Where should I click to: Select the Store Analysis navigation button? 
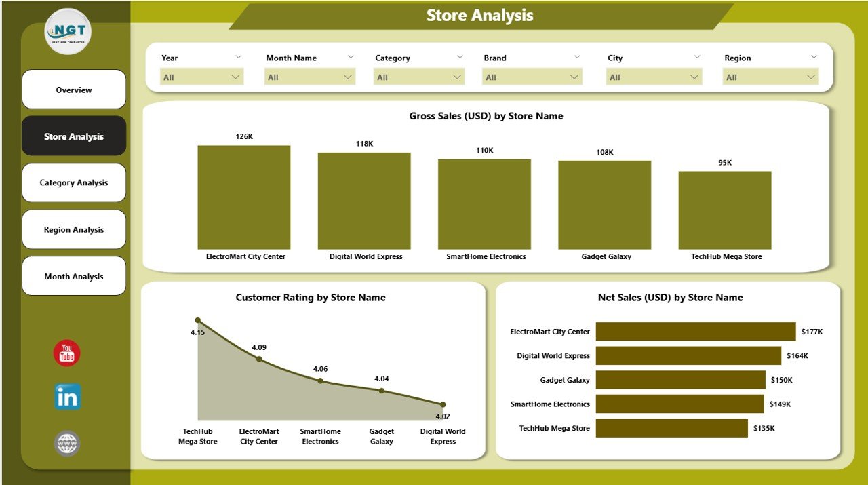pyautogui.click(x=74, y=136)
